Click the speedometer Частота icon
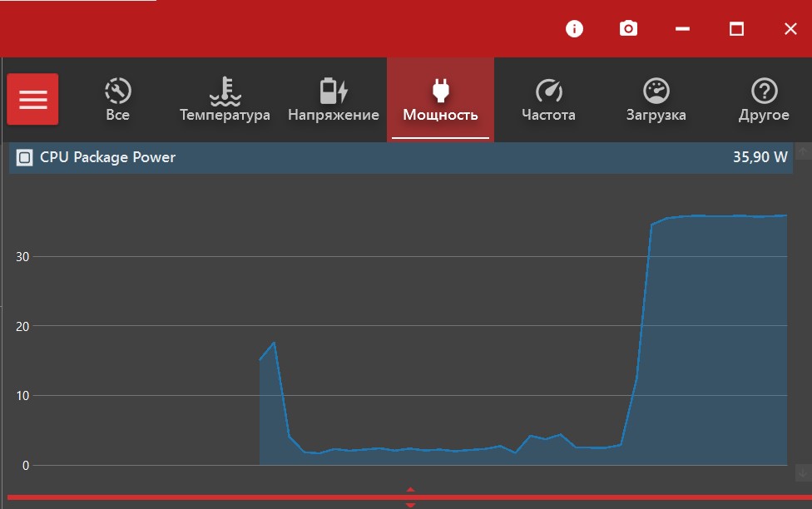Image resolution: width=812 pixels, height=509 pixels. 549,91
